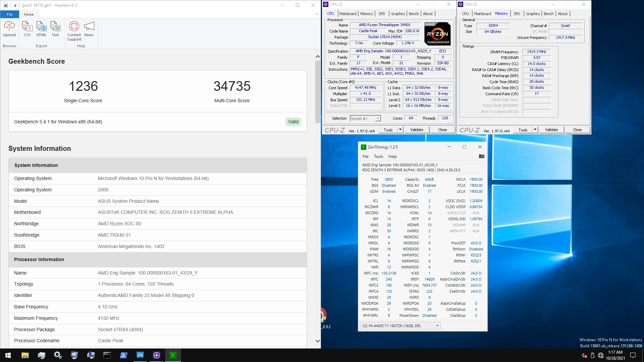This screenshot has height=362, width=644.
Task: Click Validate in left CPU-Z window
Action: [x=417, y=130]
